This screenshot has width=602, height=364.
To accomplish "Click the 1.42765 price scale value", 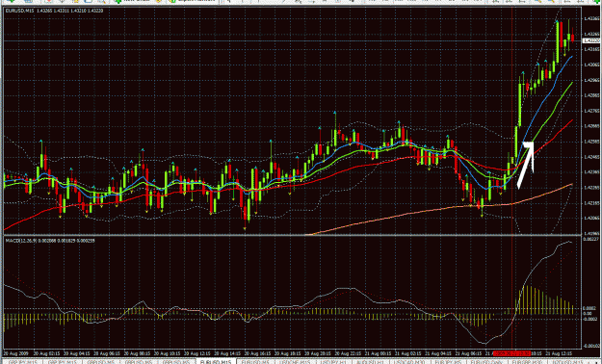I will click(591, 111).
